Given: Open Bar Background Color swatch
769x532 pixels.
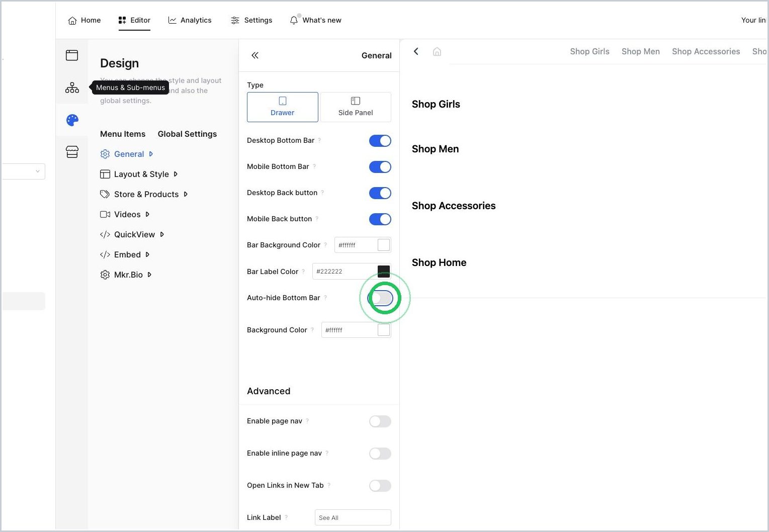Looking at the screenshot, I should coord(384,245).
